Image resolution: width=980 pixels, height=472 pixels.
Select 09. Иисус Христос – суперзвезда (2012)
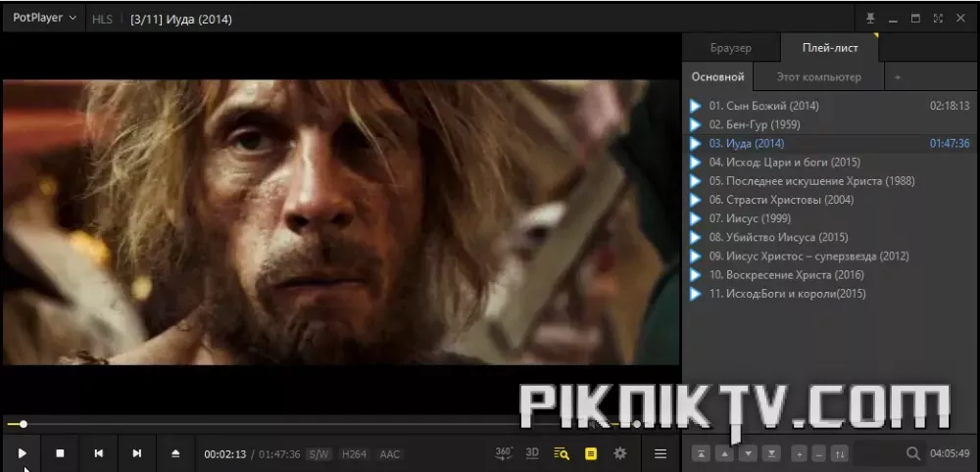coord(831,256)
